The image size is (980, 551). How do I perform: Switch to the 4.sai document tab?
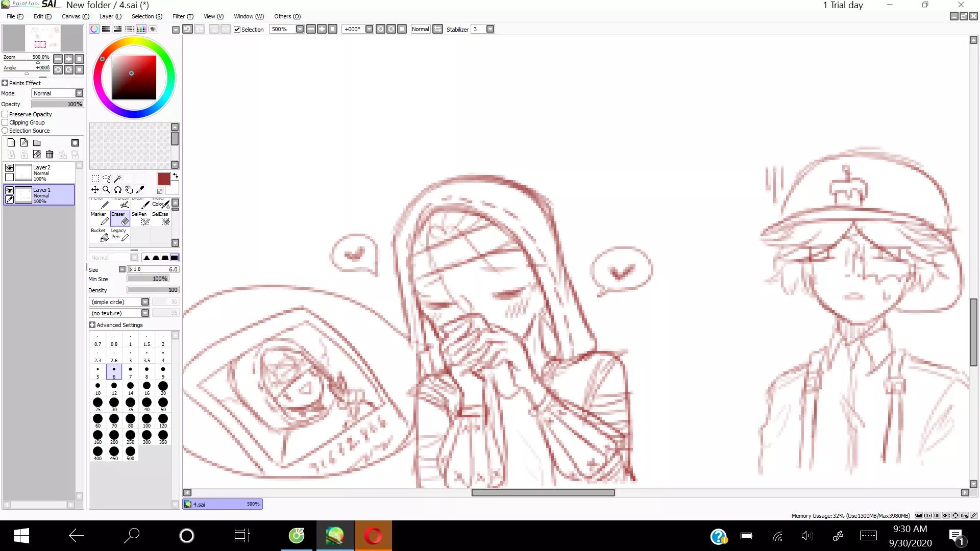223,504
